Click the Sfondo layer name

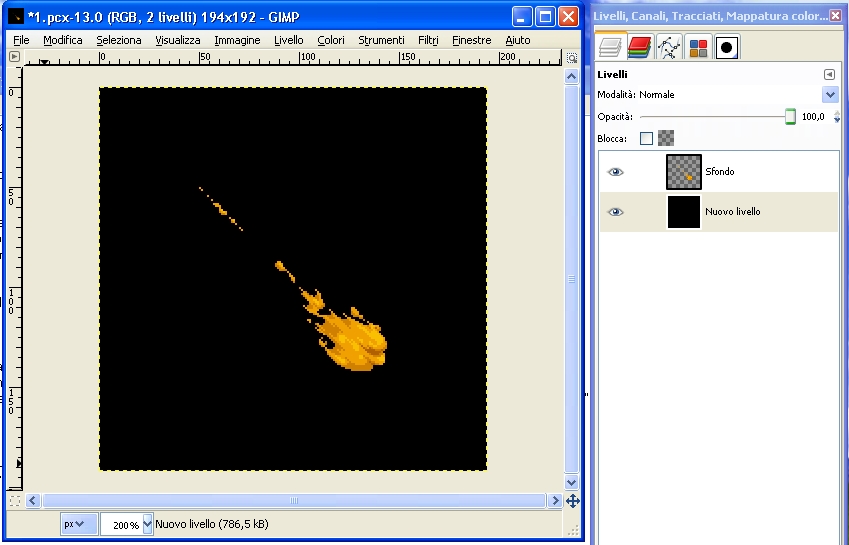[x=720, y=172]
